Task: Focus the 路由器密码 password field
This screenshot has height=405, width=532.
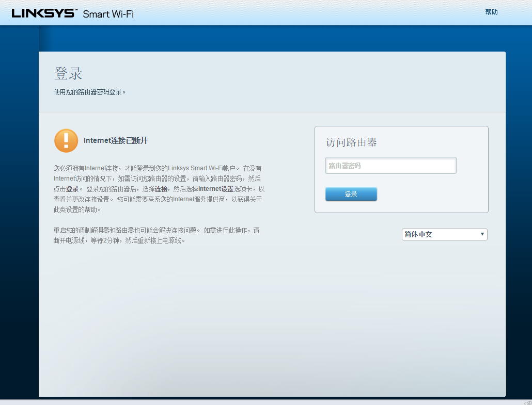Action: (390, 166)
